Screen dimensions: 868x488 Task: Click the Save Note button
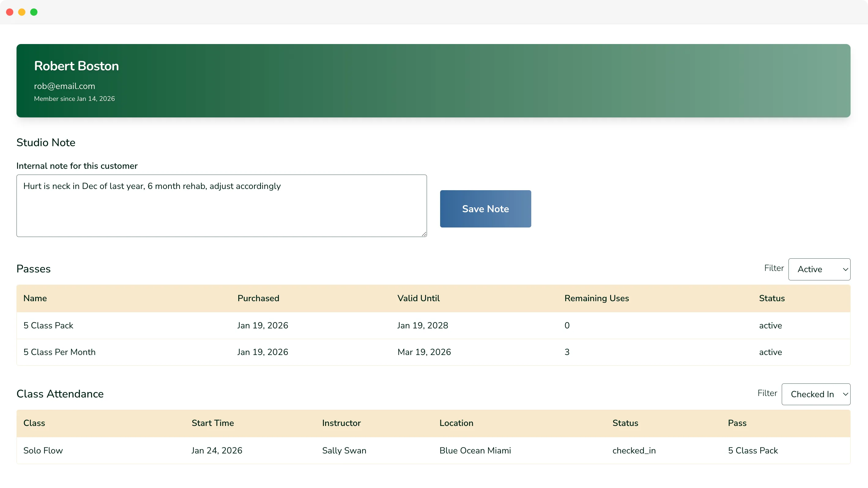(x=485, y=209)
